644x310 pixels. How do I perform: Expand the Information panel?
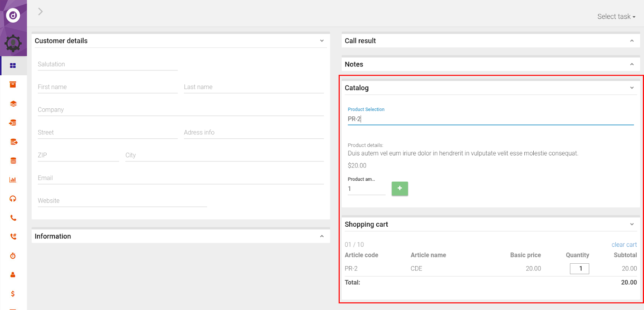(322, 236)
